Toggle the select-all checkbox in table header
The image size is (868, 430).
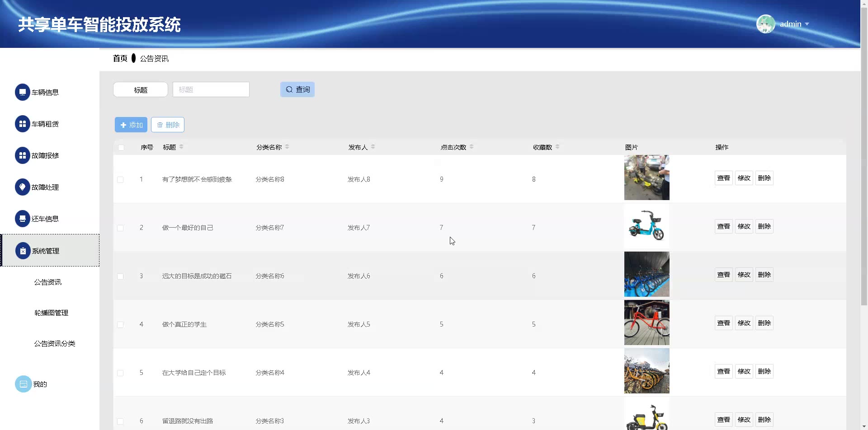(x=121, y=148)
